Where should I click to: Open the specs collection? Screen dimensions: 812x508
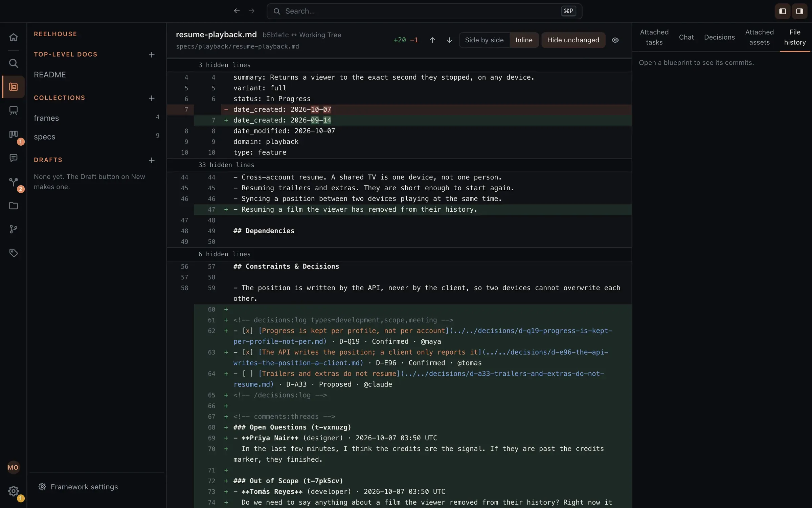pyautogui.click(x=96, y=137)
